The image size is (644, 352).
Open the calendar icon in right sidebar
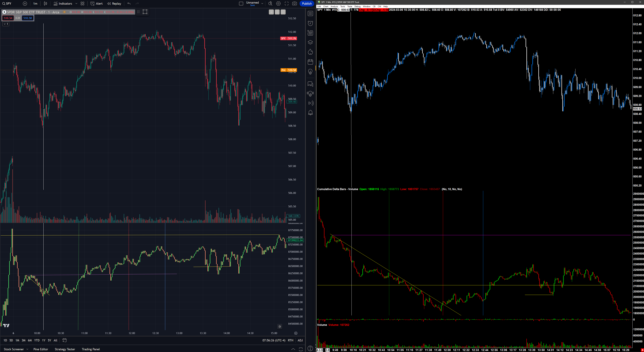310,62
